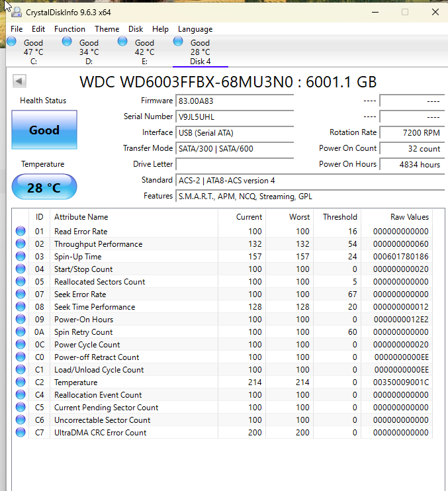Open the Language menu

tap(195, 29)
